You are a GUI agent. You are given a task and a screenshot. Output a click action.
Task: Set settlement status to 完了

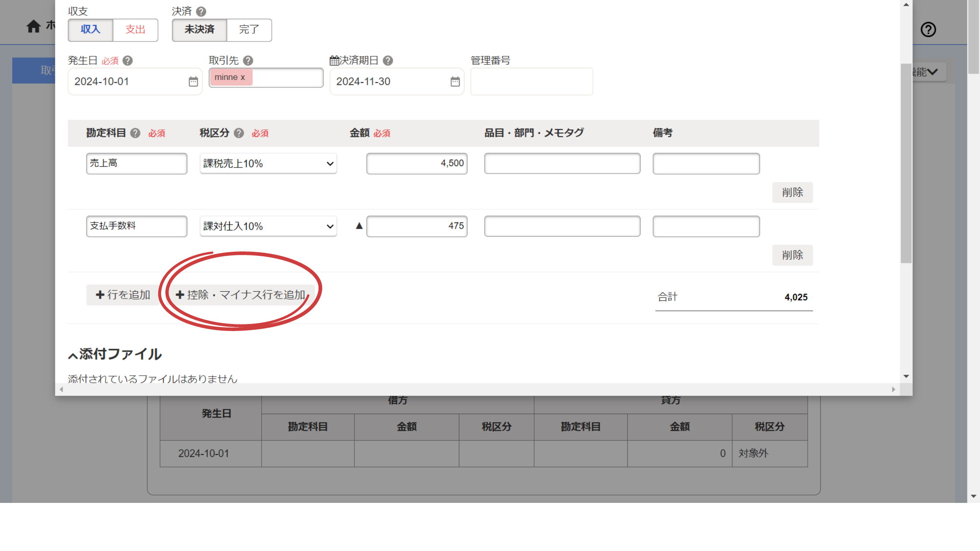tap(249, 30)
